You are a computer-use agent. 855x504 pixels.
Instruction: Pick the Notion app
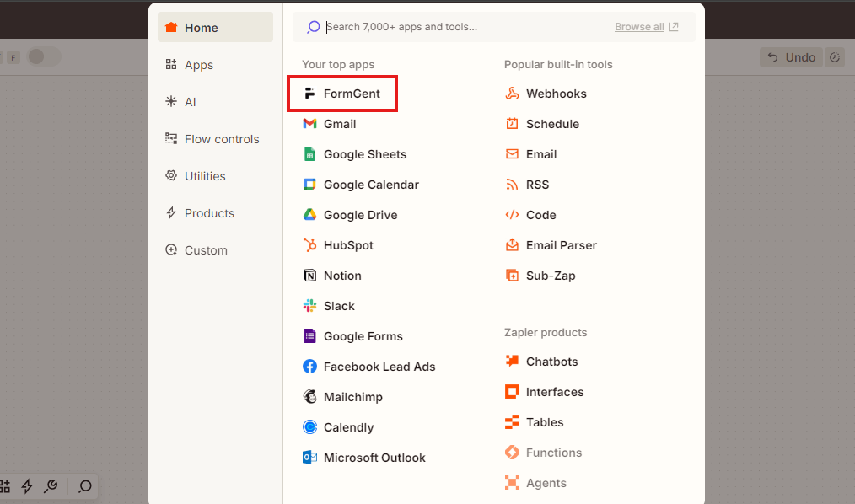coord(331,276)
